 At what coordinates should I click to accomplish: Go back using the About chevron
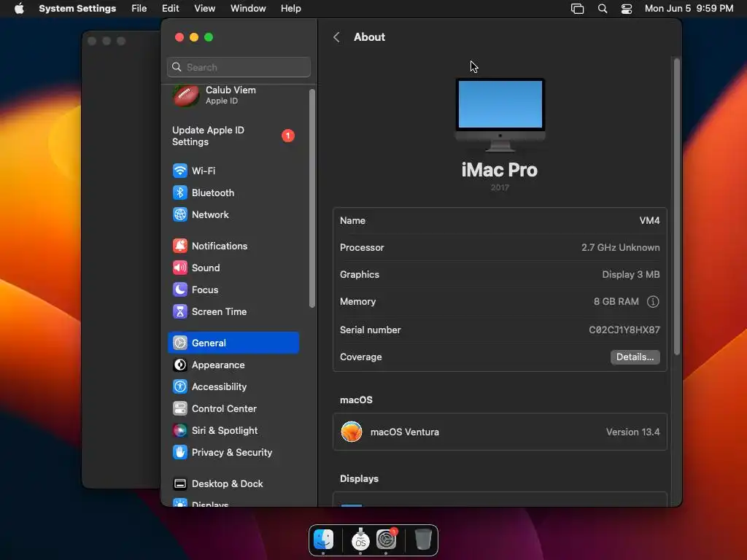tap(336, 37)
